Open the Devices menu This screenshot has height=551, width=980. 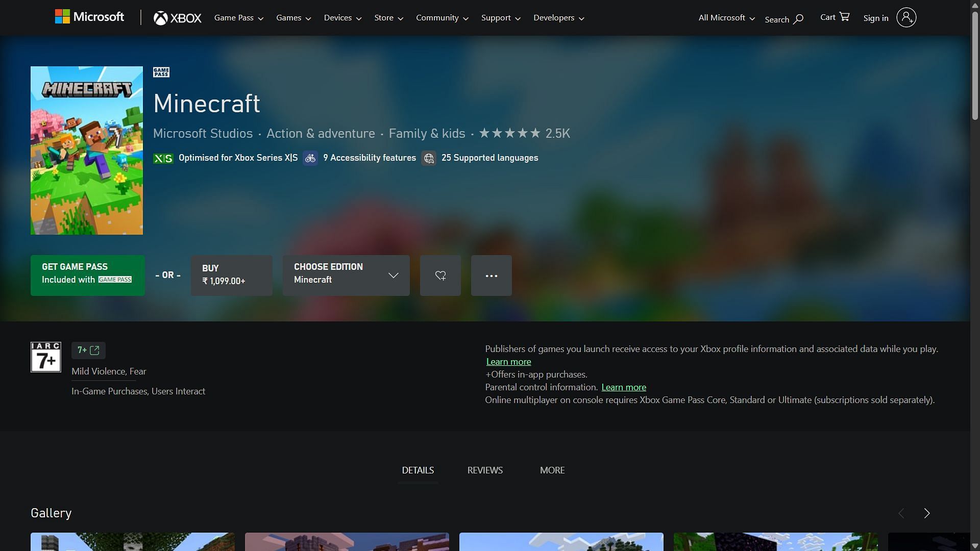point(342,18)
